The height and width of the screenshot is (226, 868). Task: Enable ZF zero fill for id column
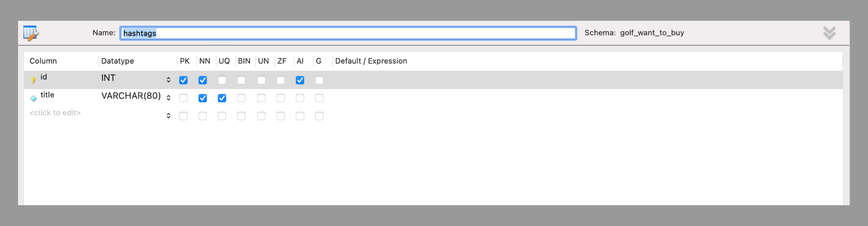pos(281,80)
